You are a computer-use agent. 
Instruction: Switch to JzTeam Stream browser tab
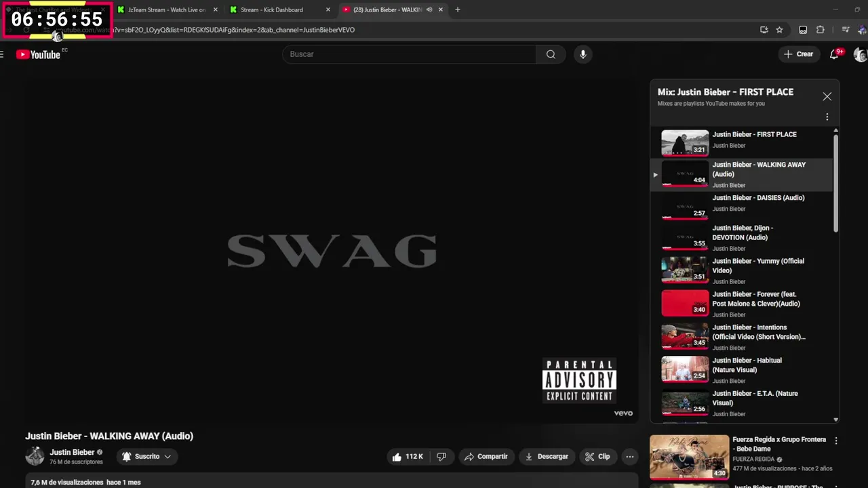pos(167,10)
